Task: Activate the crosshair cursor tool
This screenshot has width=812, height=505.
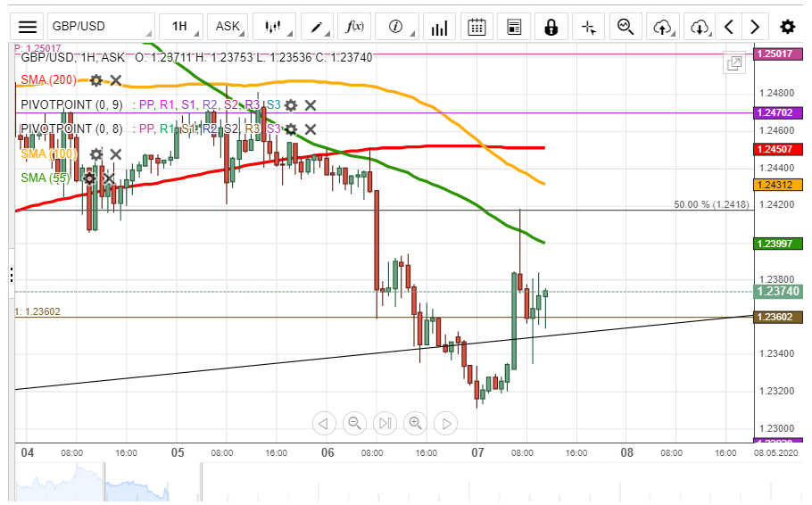Action: click(588, 27)
